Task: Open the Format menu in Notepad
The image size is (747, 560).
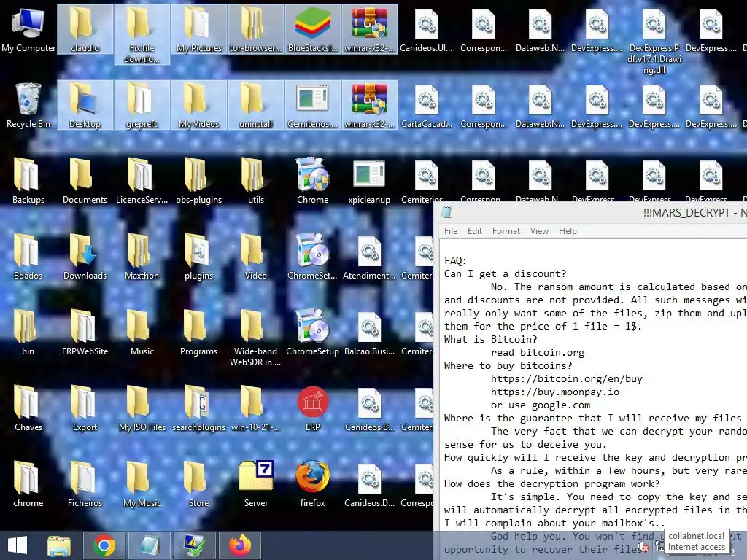Action: click(506, 231)
